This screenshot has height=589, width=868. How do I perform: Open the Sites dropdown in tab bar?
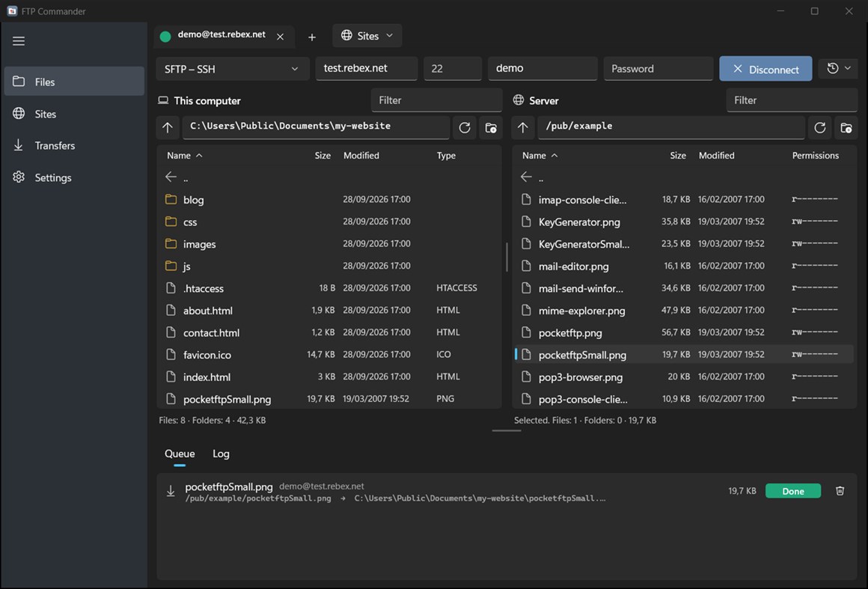click(367, 36)
